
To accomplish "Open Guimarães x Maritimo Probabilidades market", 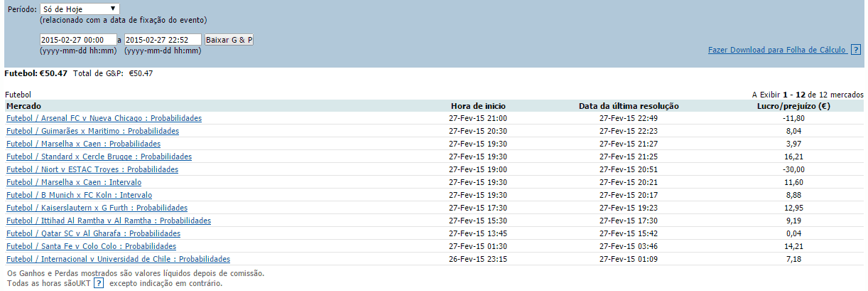I will click(x=92, y=131).
